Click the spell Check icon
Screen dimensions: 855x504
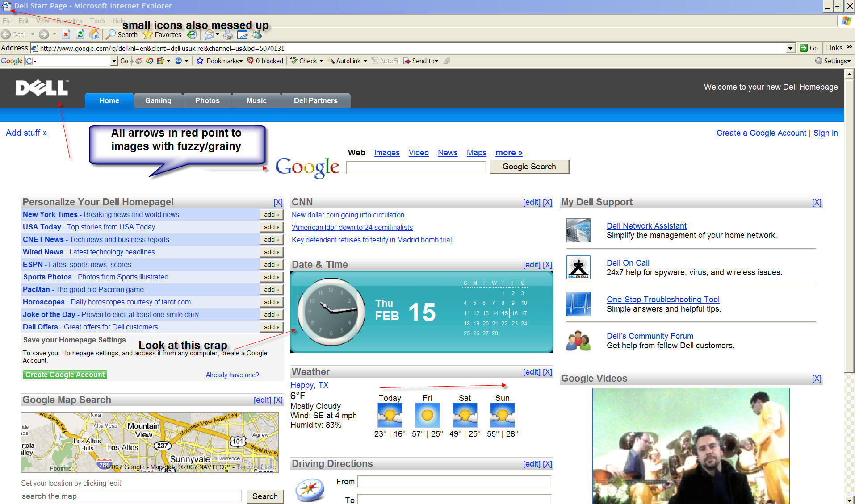click(293, 61)
